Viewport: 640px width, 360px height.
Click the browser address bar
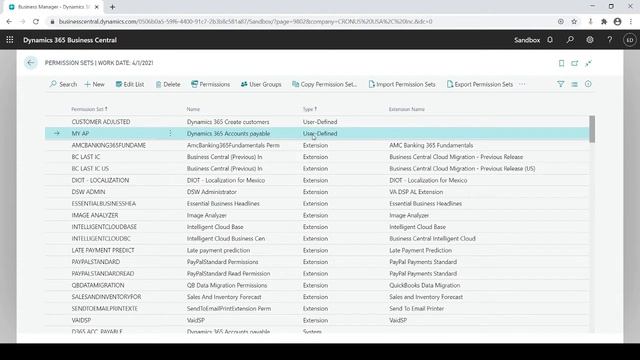coord(302,21)
